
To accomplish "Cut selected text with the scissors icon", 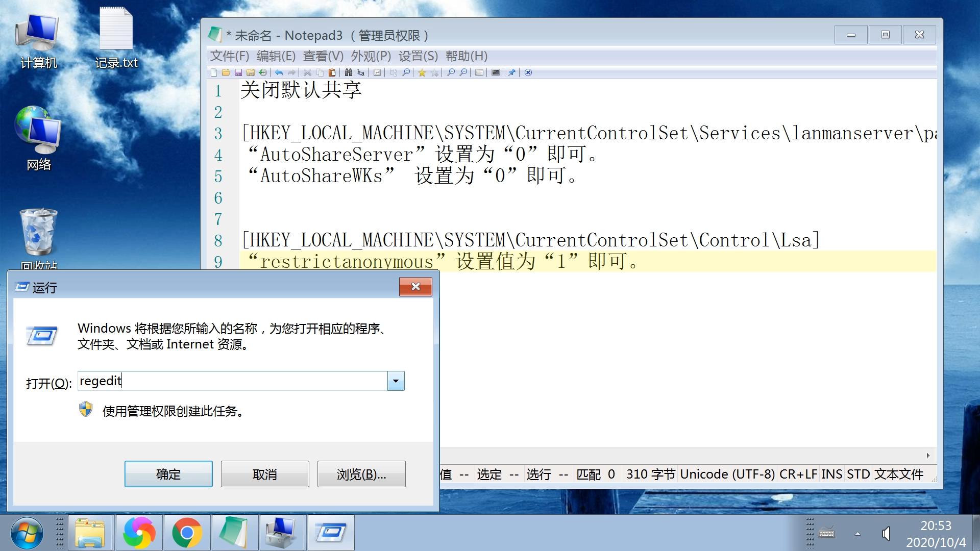I will pos(308,72).
